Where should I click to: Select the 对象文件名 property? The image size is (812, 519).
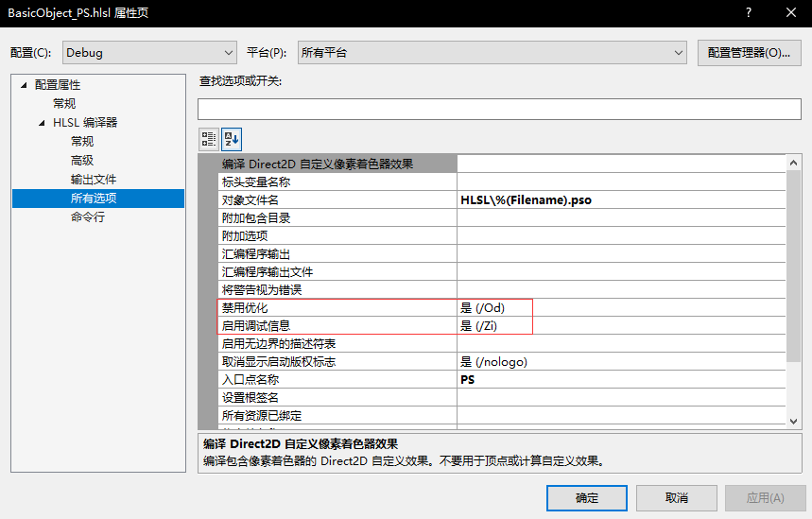click(337, 199)
